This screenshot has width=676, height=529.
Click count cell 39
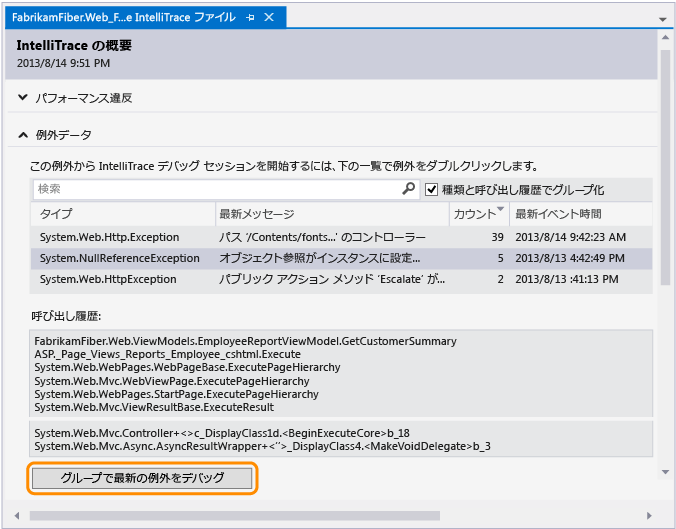point(497,237)
